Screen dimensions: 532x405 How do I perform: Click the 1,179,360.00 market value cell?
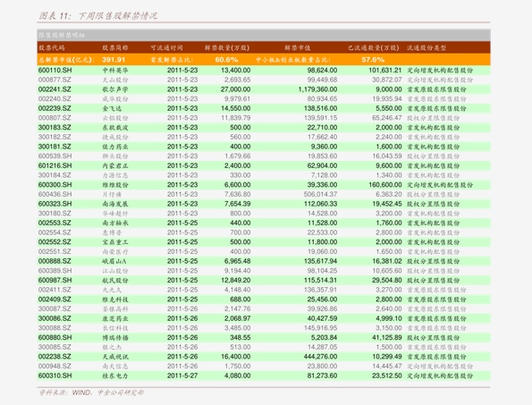pos(318,89)
